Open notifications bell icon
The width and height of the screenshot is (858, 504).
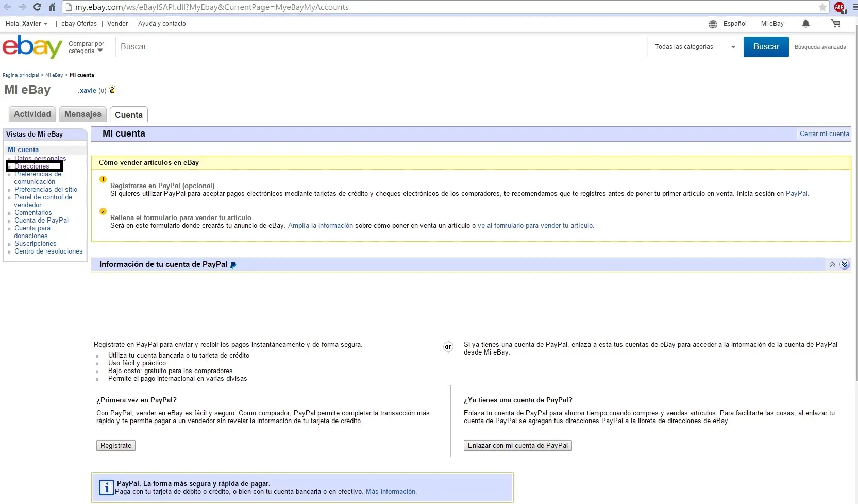(x=806, y=24)
